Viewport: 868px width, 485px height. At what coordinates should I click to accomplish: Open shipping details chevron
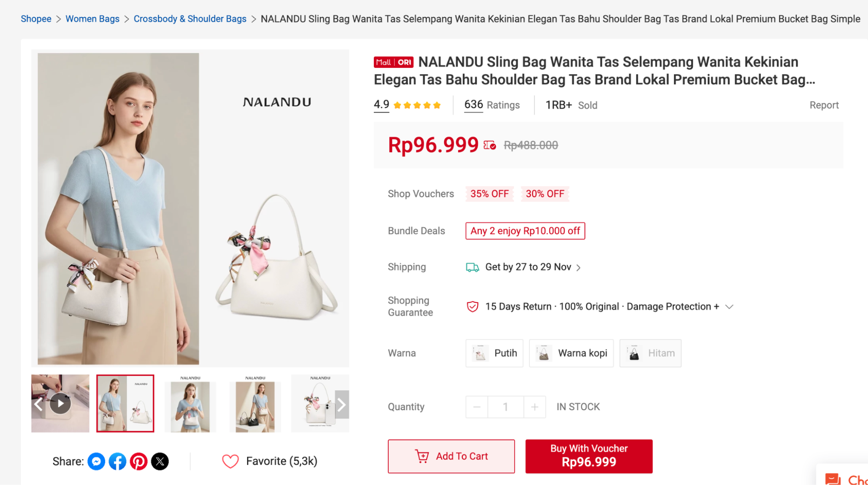578,268
